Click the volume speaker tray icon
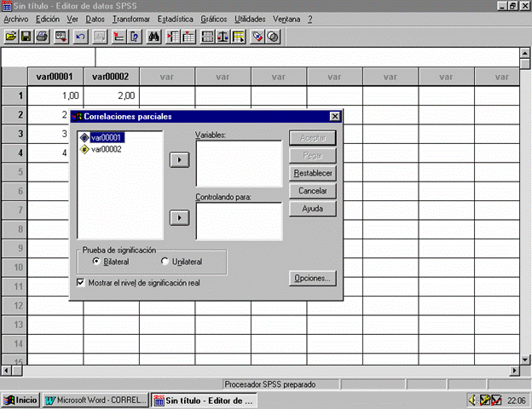 [472, 400]
